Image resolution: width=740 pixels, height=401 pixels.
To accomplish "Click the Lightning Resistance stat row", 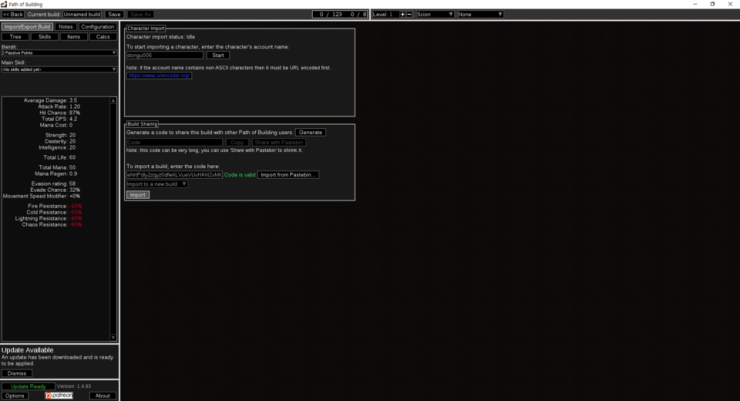I will coord(48,218).
